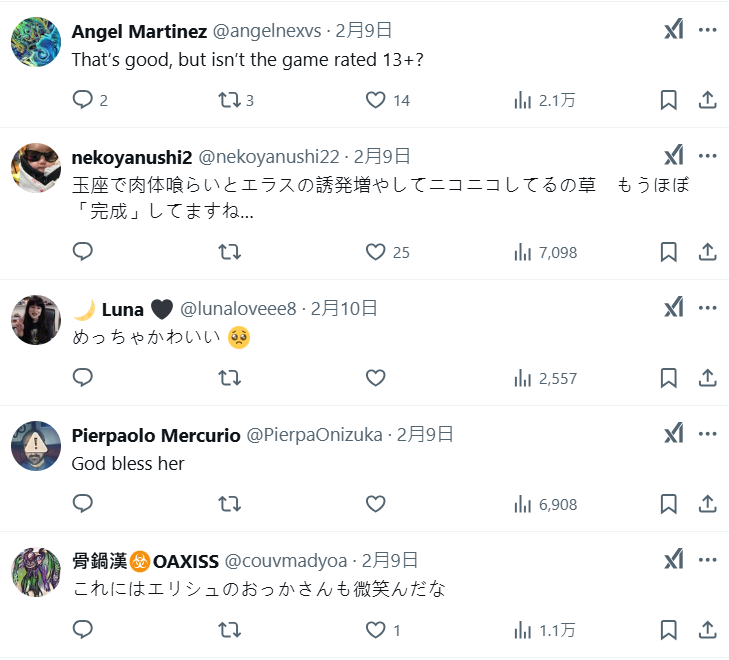Bookmark Angel Martinez's tweet
Screen dimensions: 729x660
(669, 100)
